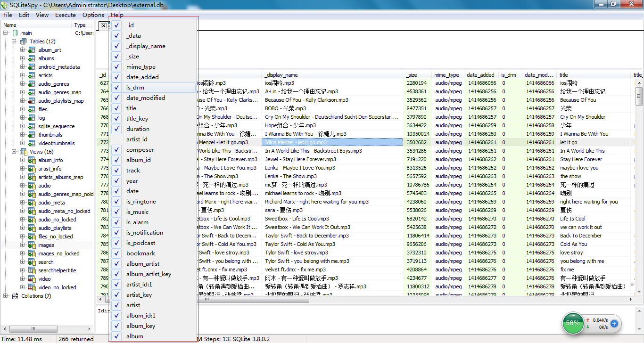Enable the artist_id column

pos(116,139)
